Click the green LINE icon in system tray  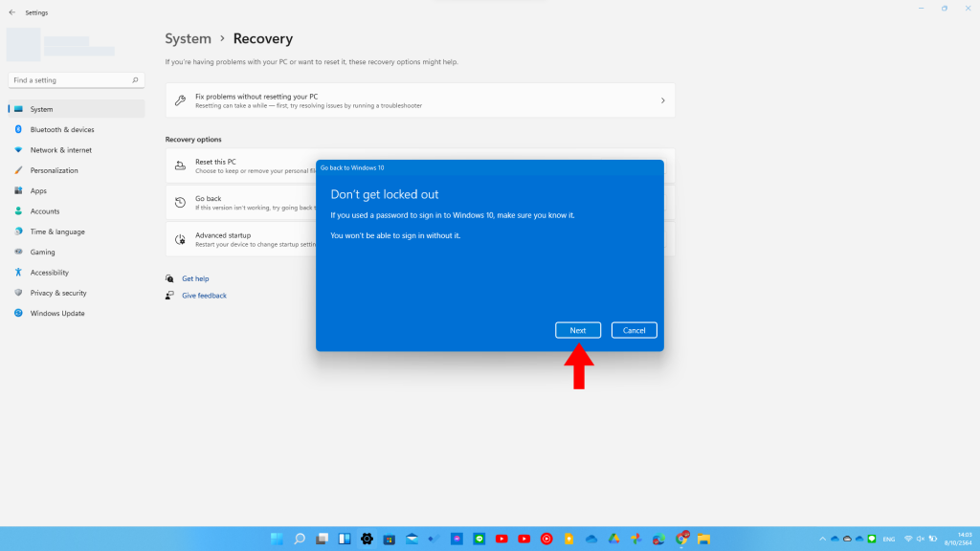point(872,539)
